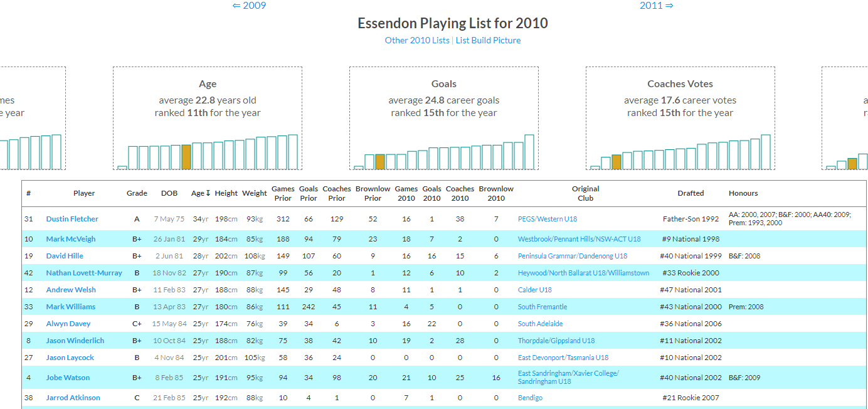The height and width of the screenshot is (409, 868).
Task: Sort the table by Grade header
Action: (137, 193)
